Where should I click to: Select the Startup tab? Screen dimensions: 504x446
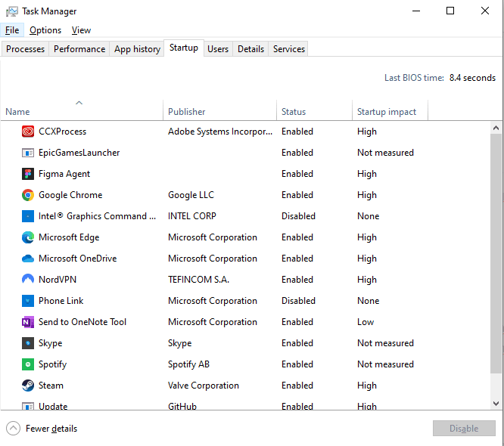pyautogui.click(x=184, y=48)
